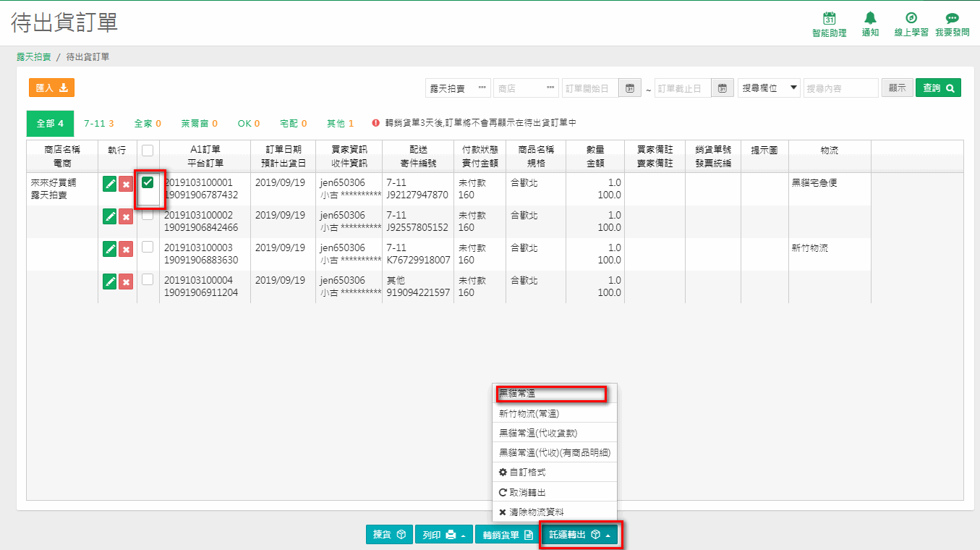Viewport: 980px width, 550px height.
Task: Select 黑貓常溫 from the export menu
Action: click(554, 394)
